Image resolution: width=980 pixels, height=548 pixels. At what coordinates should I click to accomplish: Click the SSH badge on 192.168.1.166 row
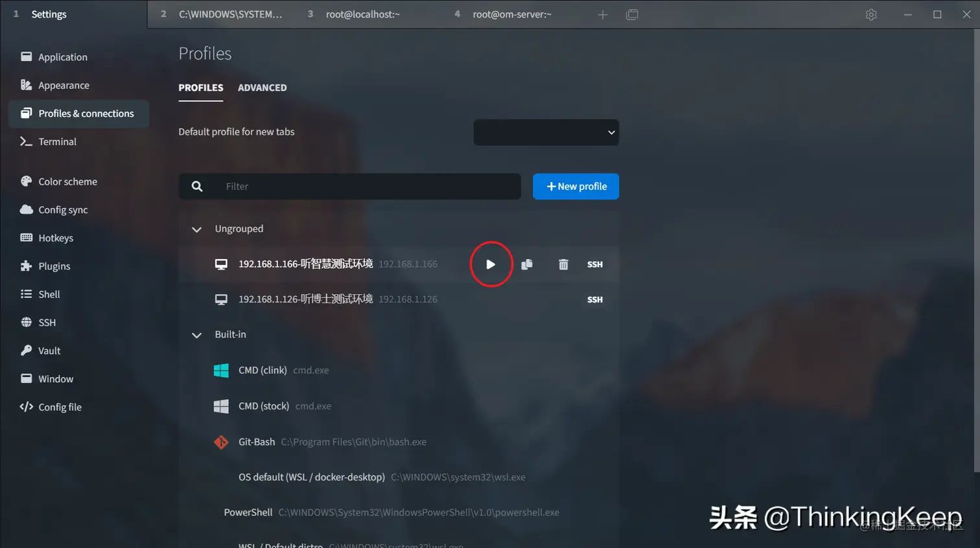pyautogui.click(x=595, y=264)
